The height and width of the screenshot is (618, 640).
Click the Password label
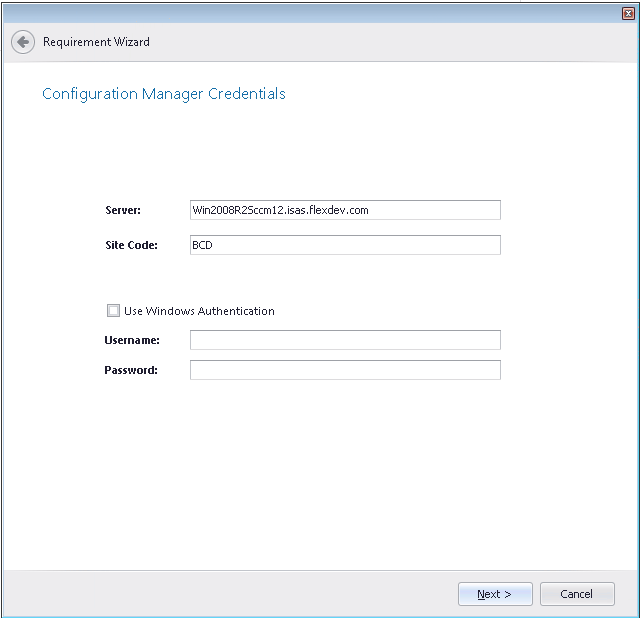130,370
